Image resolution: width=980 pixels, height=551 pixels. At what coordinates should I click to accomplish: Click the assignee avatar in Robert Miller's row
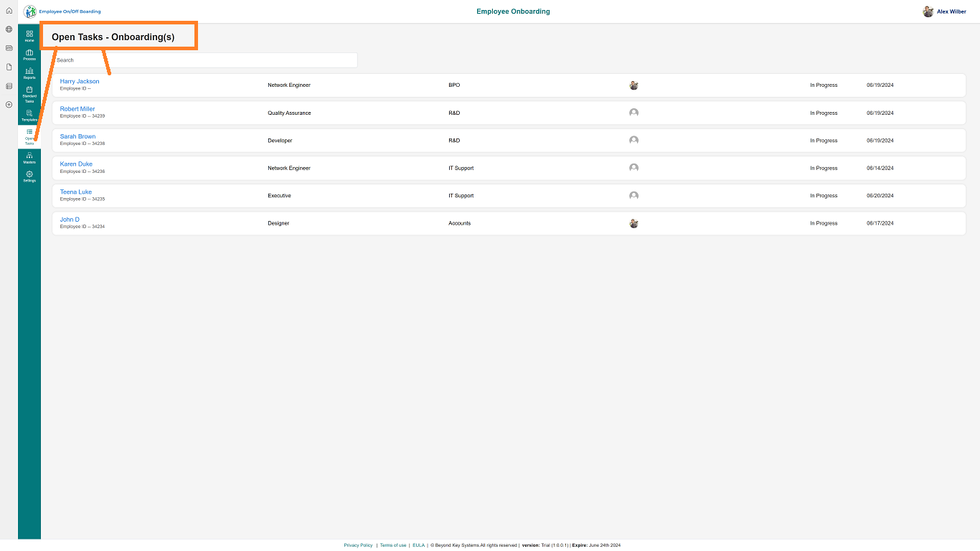pos(633,113)
